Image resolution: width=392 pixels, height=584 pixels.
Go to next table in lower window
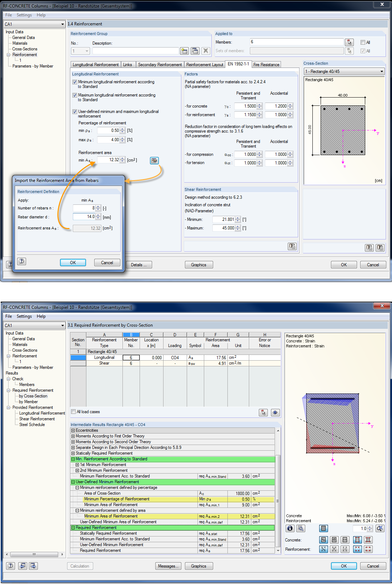pyautogui.click(x=34, y=566)
